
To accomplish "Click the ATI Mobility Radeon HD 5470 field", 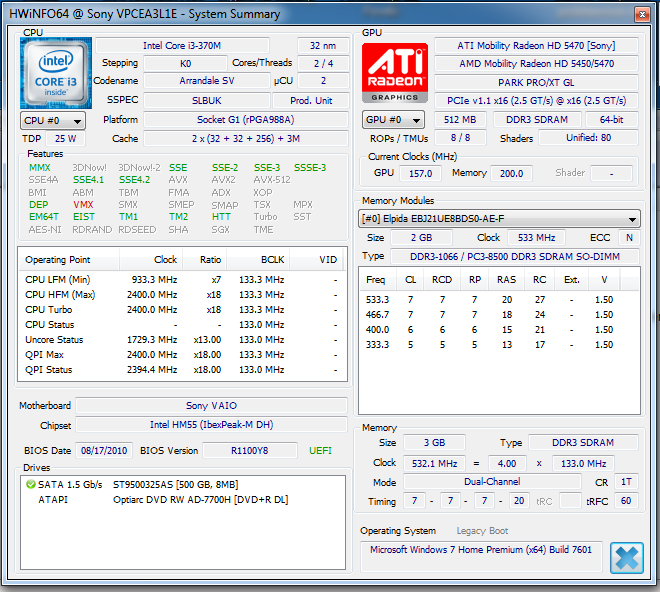I will pos(536,45).
